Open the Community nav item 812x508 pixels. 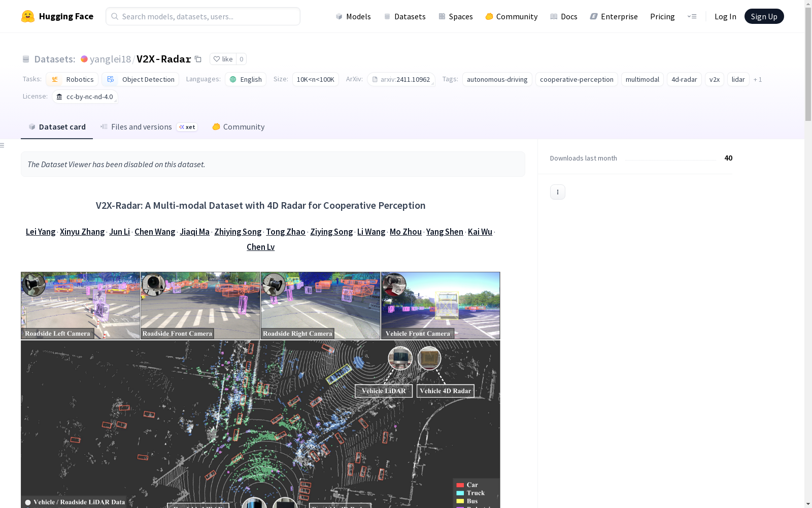point(512,16)
